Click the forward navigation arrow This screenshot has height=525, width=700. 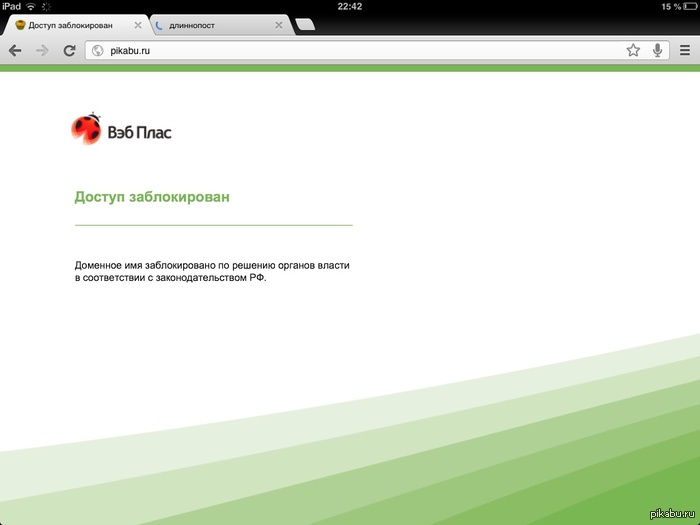coord(42,50)
